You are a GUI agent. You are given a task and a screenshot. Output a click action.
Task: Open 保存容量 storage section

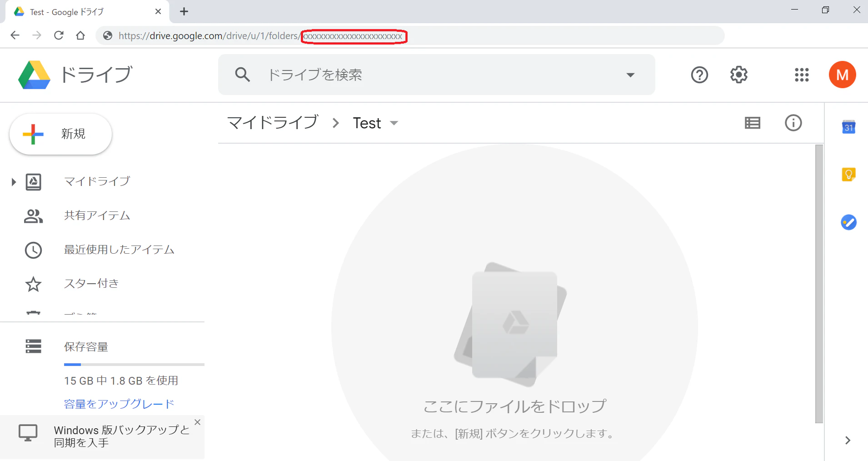click(x=86, y=347)
